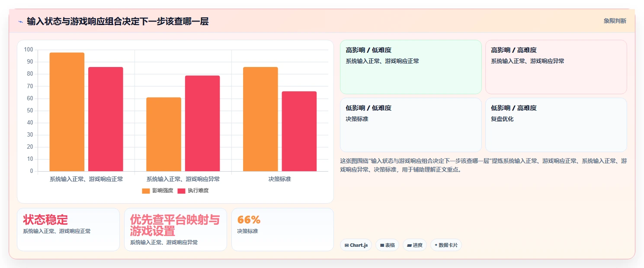Click the description paragraph starting 这张图围绕
644x268 pixels.
click(x=484, y=165)
